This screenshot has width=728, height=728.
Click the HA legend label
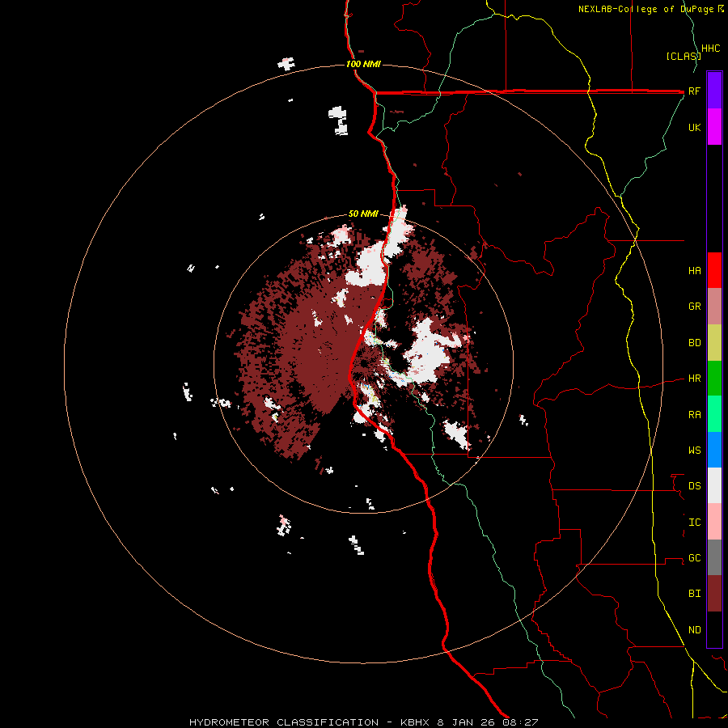[x=695, y=271]
